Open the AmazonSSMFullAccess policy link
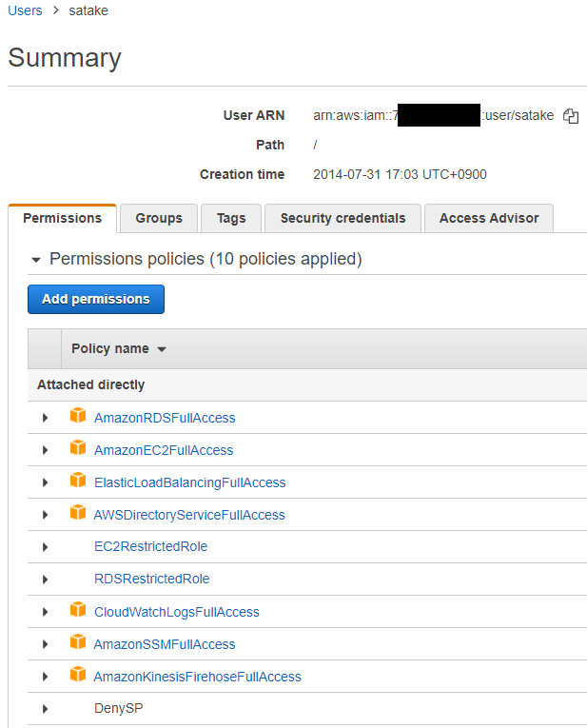Viewport: 587px width, 728px height. click(165, 644)
